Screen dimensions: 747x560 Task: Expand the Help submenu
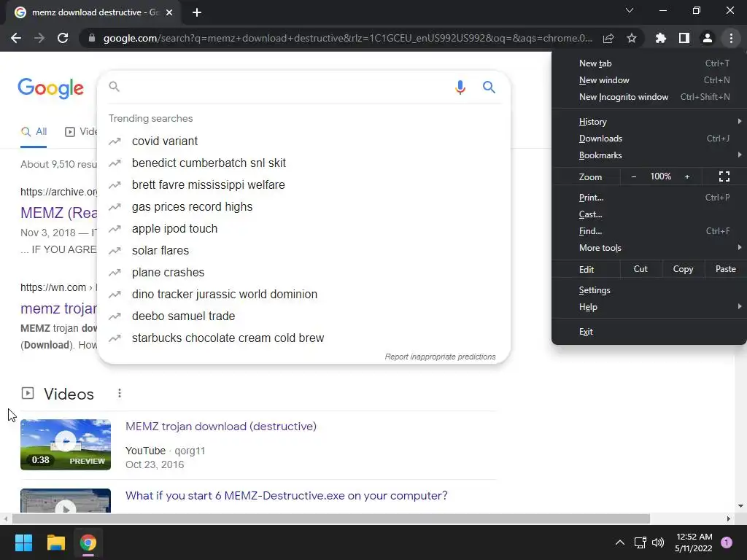[649, 307]
